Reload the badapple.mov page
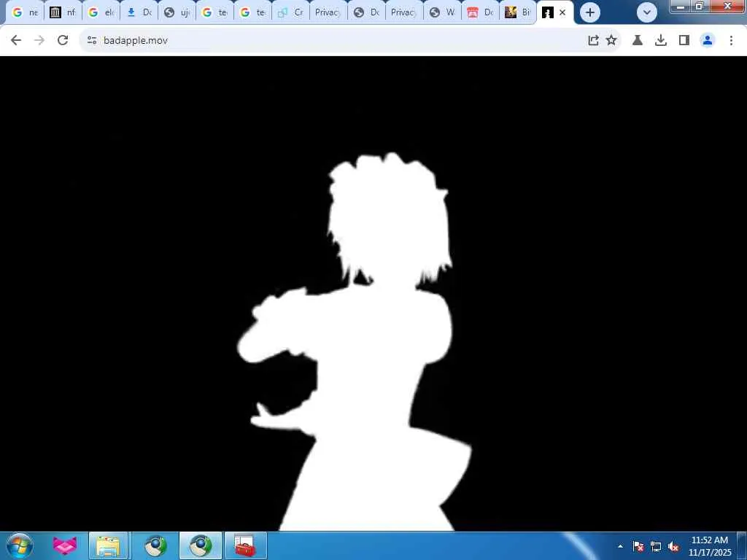The image size is (747, 560). (x=63, y=41)
